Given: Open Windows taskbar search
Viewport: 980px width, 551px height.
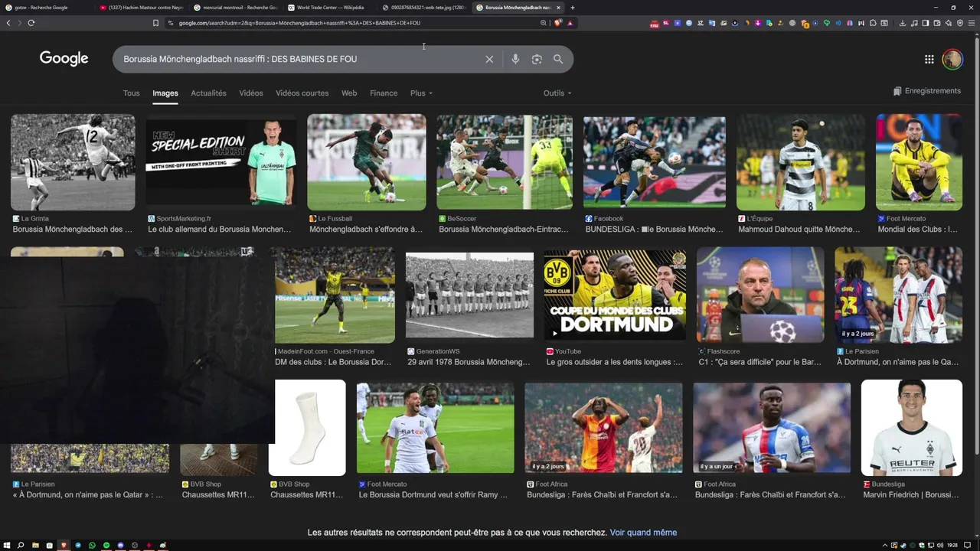Looking at the screenshot, I should tap(21, 546).
